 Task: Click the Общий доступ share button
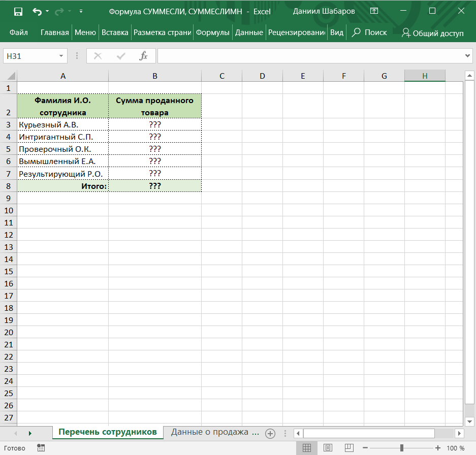point(433,32)
